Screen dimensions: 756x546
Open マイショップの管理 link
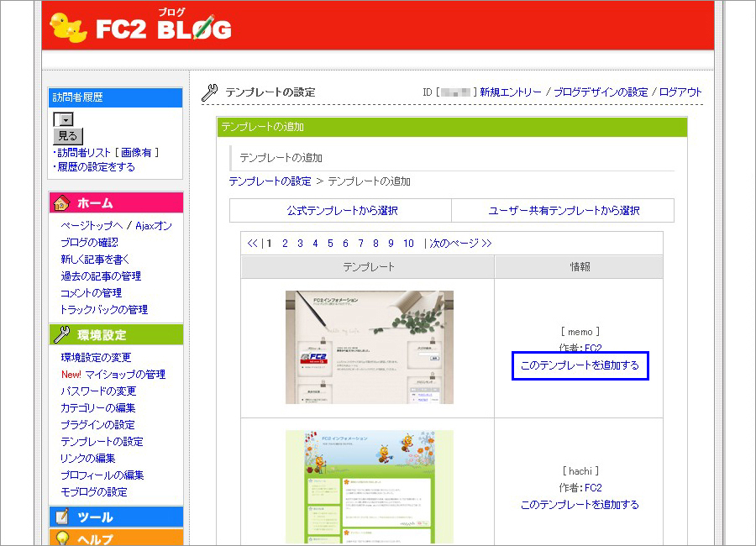coord(125,375)
